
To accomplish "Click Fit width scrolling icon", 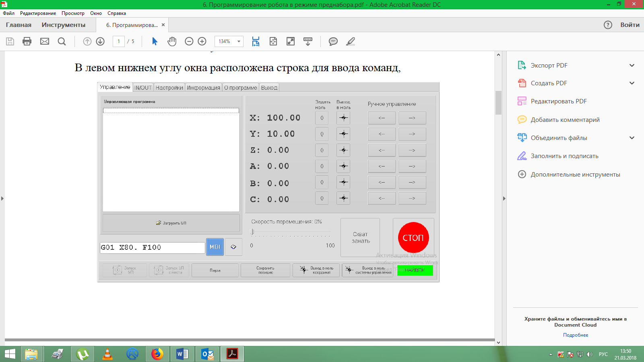I will click(256, 41).
